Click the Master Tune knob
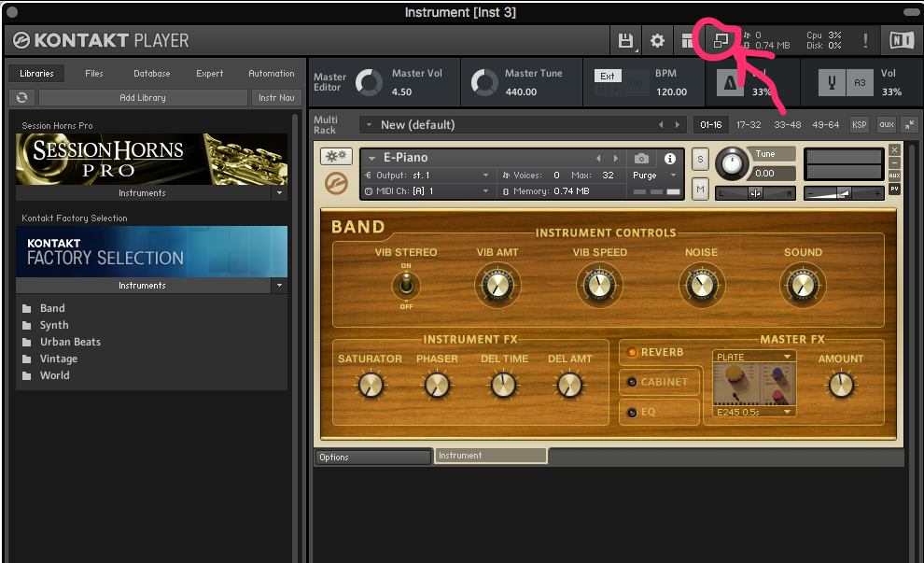 [x=484, y=82]
